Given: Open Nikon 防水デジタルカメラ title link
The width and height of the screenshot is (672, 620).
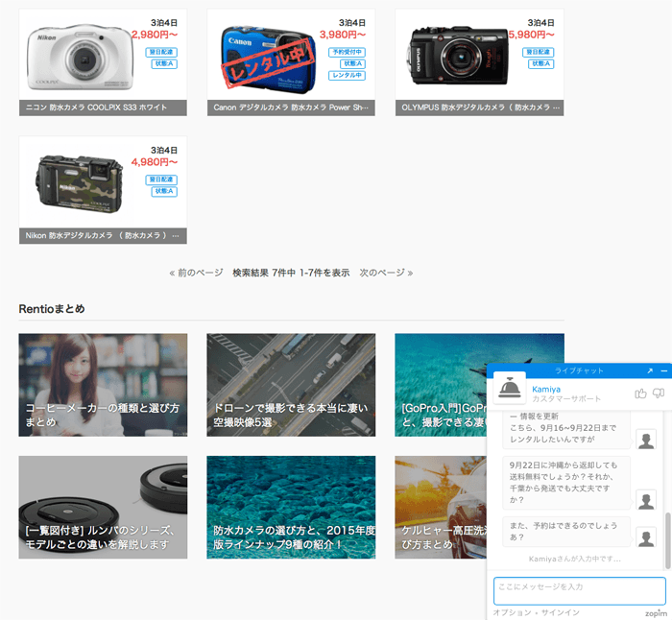Looking at the screenshot, I should tap(103, 236).
